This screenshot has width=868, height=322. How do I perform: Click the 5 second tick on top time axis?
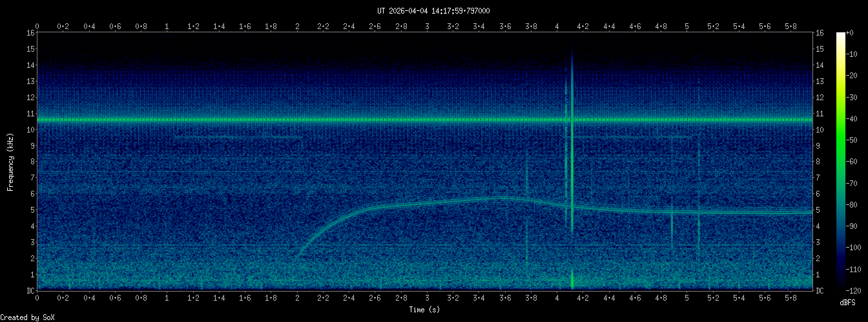coord(687,27)
